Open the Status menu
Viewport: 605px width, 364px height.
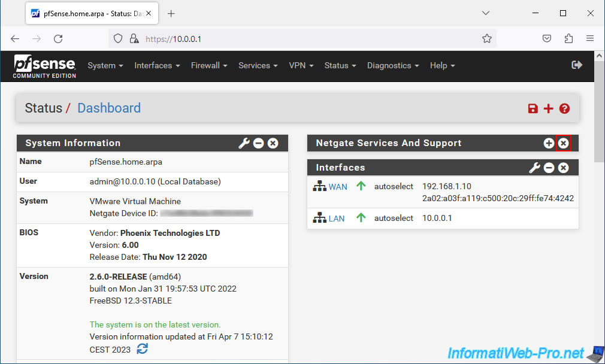pyautogui.click(x=340, y=65)
